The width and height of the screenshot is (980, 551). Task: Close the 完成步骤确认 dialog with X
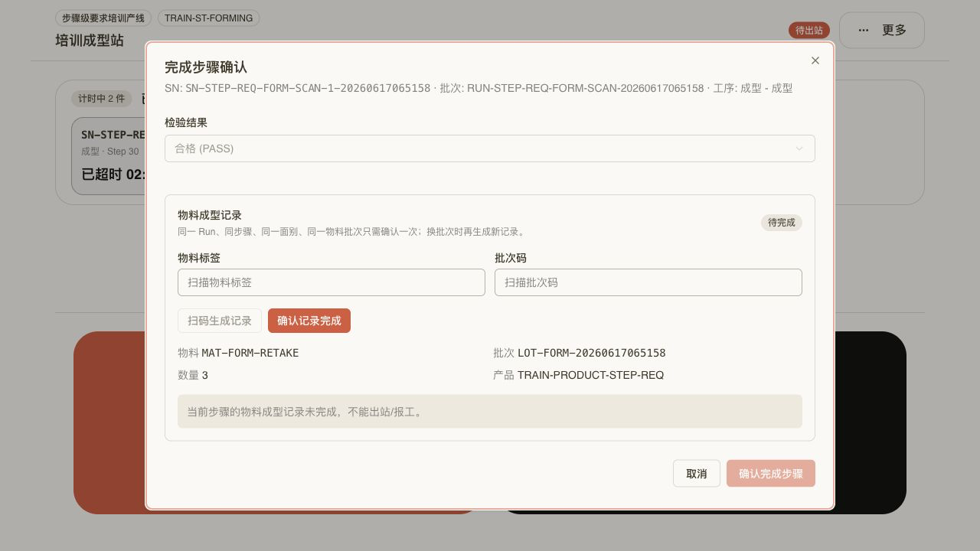pyautogui.click(x=815, y=60)
